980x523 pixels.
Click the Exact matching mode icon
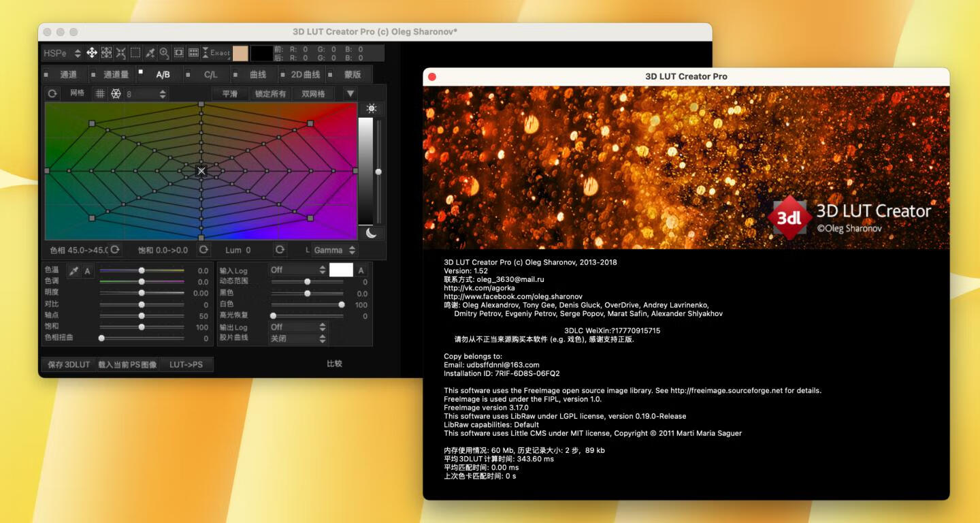pyautogui.click(x=216, y=53)
